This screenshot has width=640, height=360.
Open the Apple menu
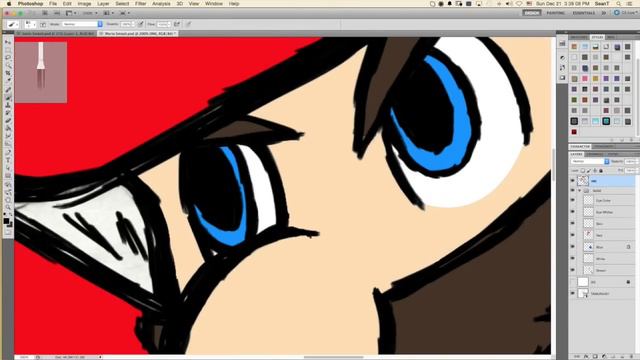[x=9, y=4]
